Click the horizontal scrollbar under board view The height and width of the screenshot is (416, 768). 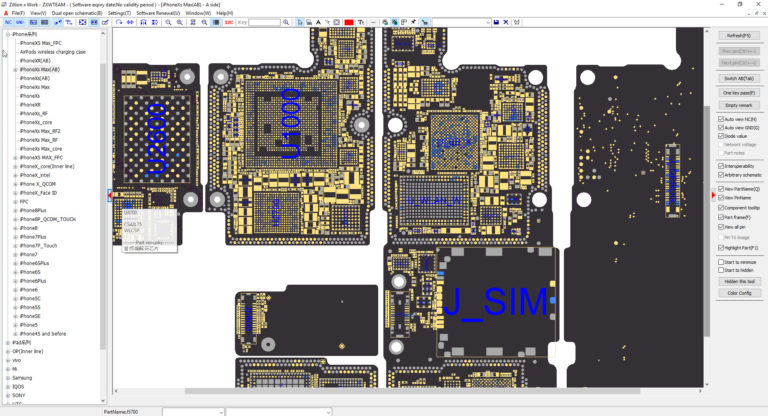click(411, 391)
